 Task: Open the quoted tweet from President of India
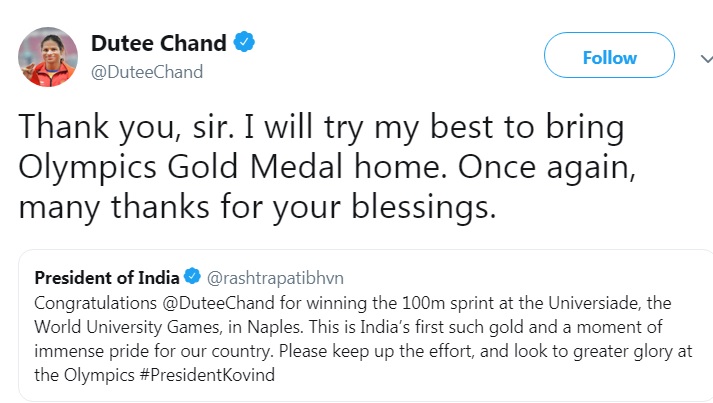pyautogui.click(x=366, y=325)
